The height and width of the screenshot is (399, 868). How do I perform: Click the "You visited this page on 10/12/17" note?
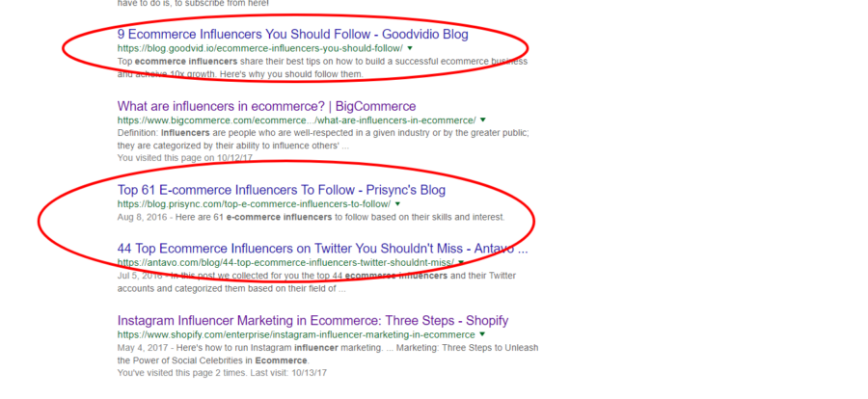(185, 158)
